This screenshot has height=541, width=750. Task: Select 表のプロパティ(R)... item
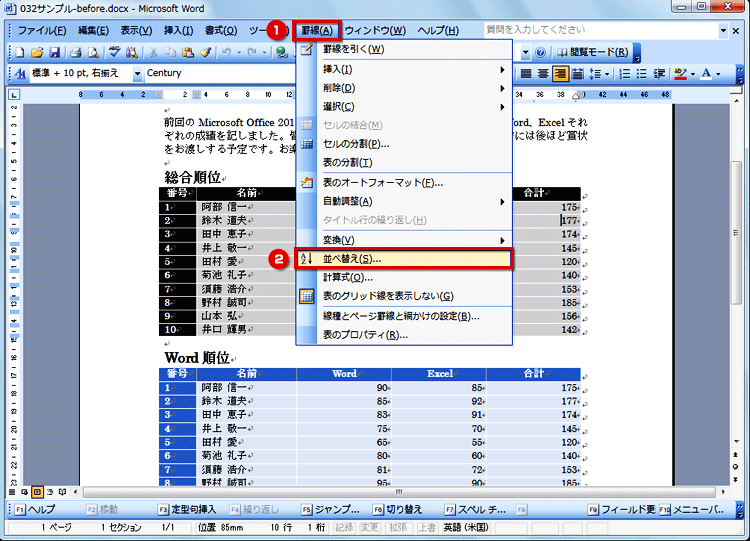pyautogui.click(x=404, y=335)
